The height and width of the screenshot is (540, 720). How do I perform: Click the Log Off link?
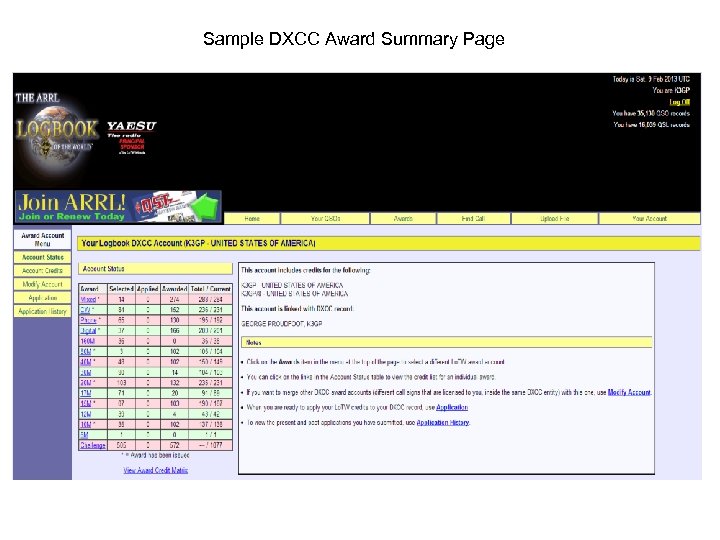[679, 102]
